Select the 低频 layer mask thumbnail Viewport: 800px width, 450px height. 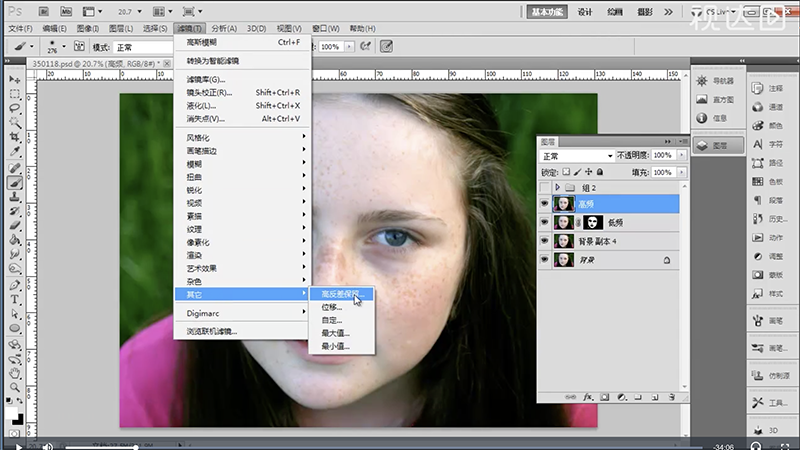[x=592, y=222]
